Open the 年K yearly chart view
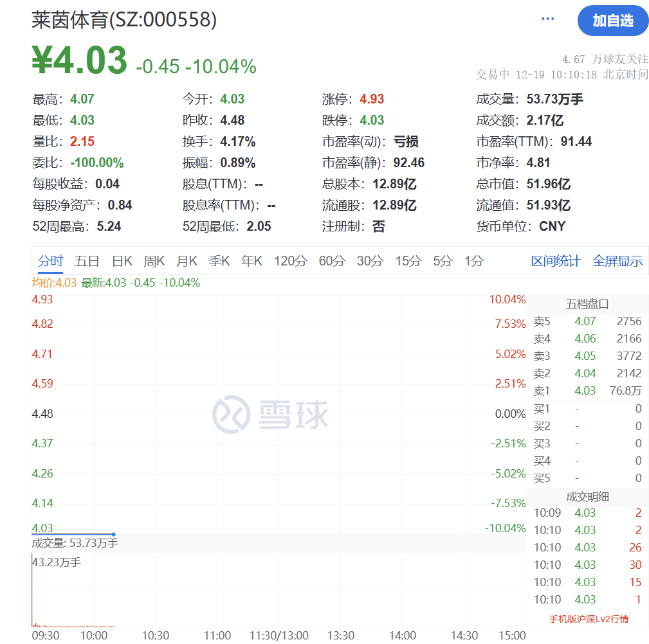The width and height of the screenshot is (649, 644). pyautogui.click(x=251, y=261)
